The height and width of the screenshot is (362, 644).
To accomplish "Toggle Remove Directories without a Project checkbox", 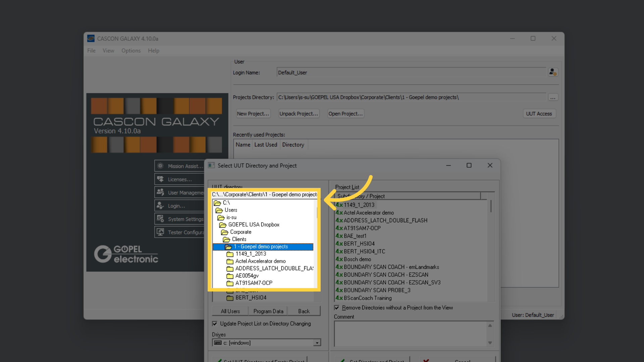I will coord(336,308).
